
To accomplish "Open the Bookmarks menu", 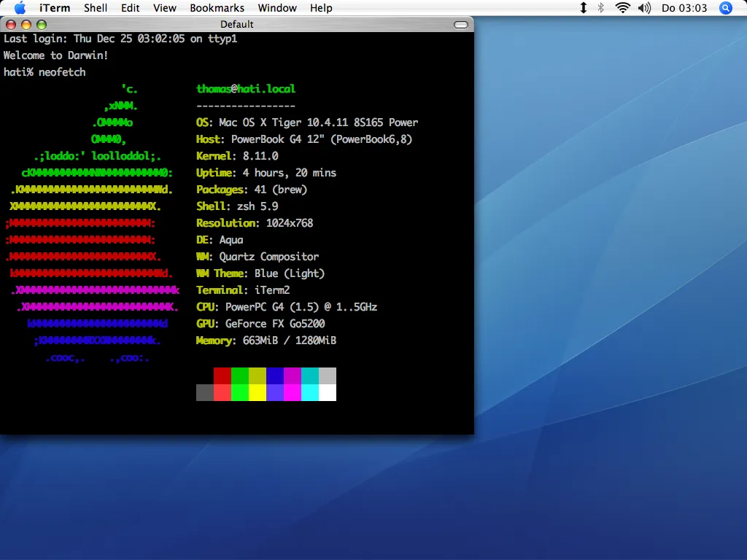I will pyautogui.click(x=217, y=8).
